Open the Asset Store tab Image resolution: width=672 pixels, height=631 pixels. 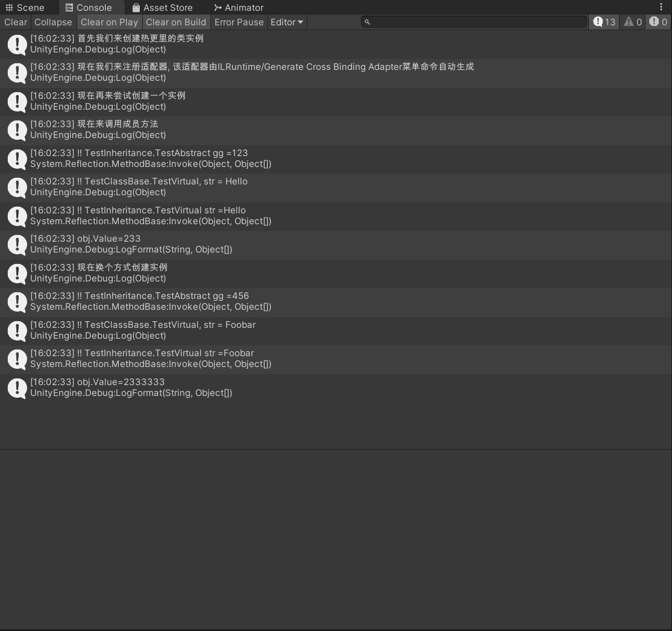click(163, 8)
